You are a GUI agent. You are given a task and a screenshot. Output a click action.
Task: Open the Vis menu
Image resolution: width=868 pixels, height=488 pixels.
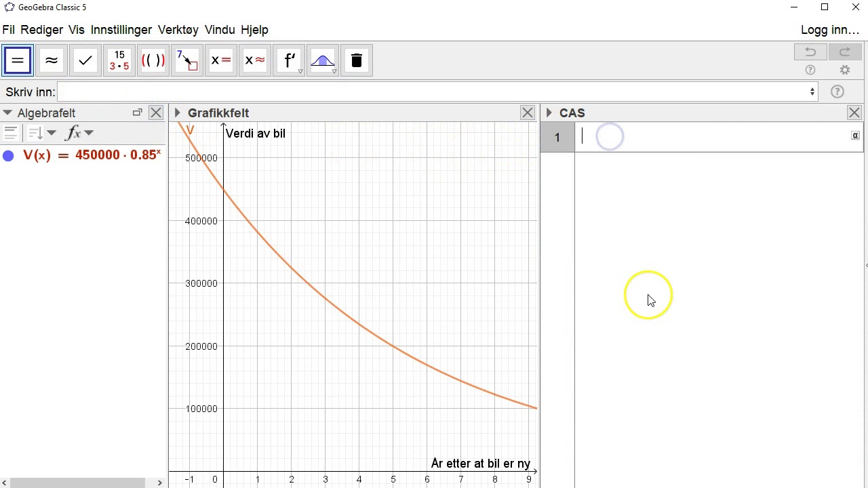77,30
